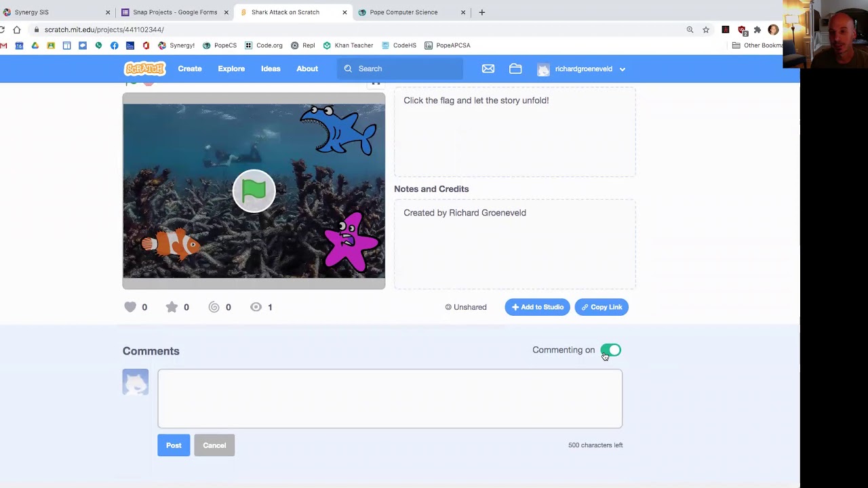The height and width of the screenshot is (488, 868).
Task: Open the Ideas menu item
Action: click(x=271, y=68)
